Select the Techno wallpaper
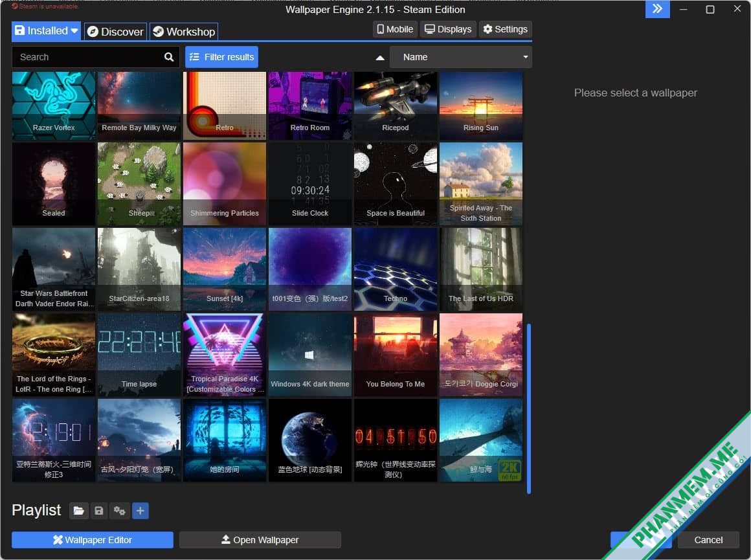751x560 pixels. point(396,269)
